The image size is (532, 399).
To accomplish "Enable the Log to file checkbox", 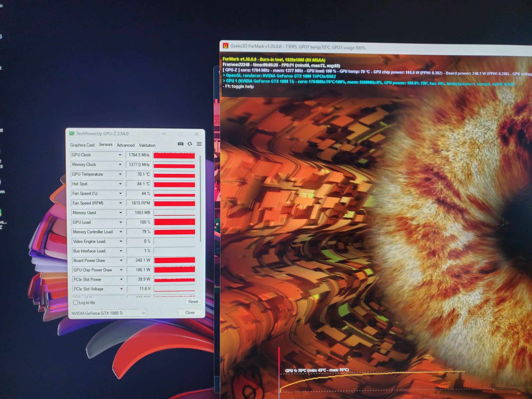I will pyautogui.click(x=76, y=302).
